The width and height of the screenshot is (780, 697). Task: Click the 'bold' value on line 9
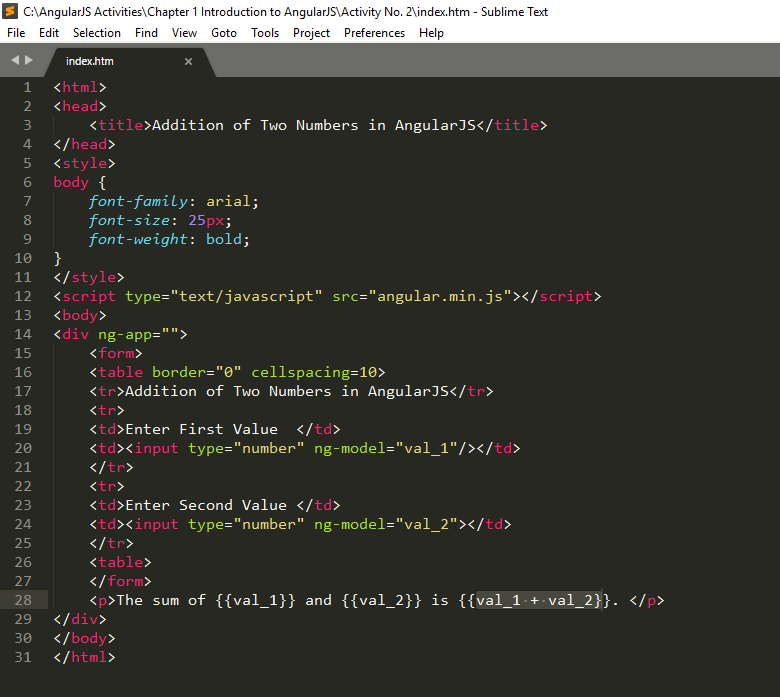point(223,239)
